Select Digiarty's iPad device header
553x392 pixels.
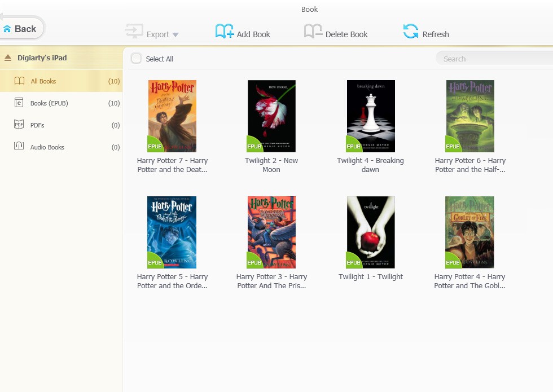click(62, 58)
